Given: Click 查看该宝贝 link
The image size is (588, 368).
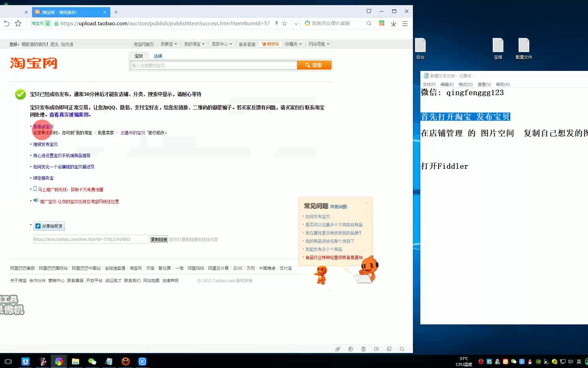Looking at the screenshot, I should [43, 127].
